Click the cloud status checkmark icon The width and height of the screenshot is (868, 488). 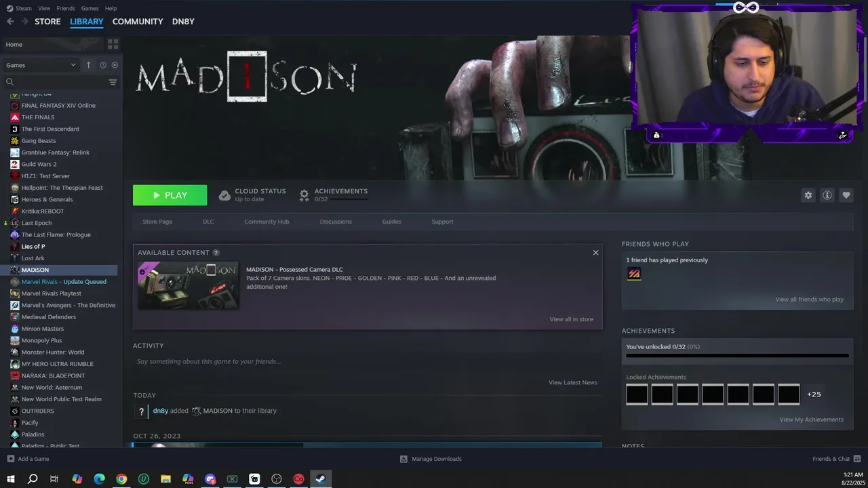click(224, 195)
